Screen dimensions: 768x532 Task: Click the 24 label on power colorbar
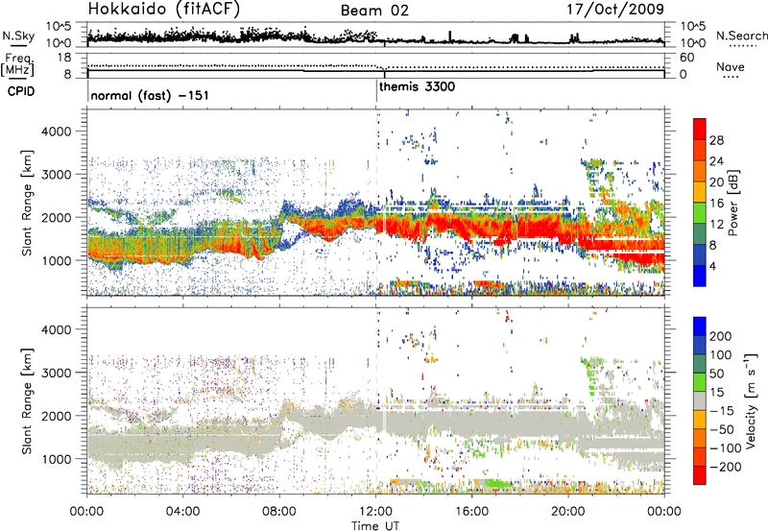tap(716, 161)
